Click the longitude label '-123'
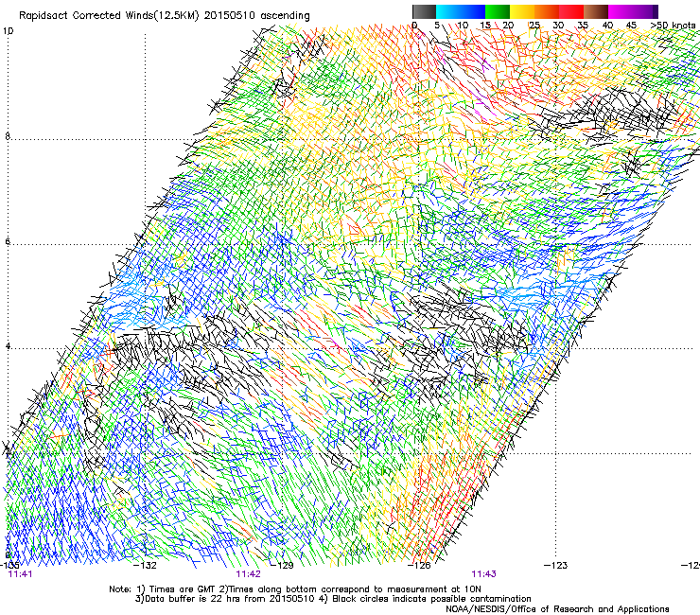 tap(556, 565)
